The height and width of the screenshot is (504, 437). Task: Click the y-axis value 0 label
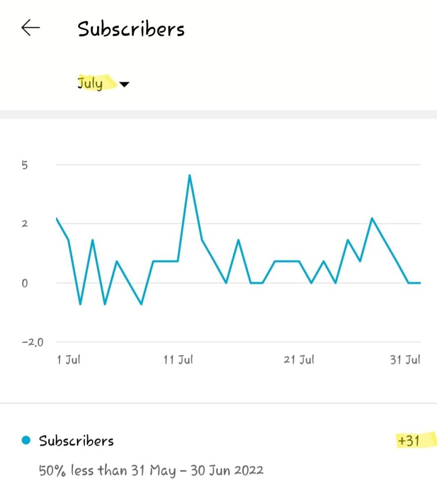(24, 283)
